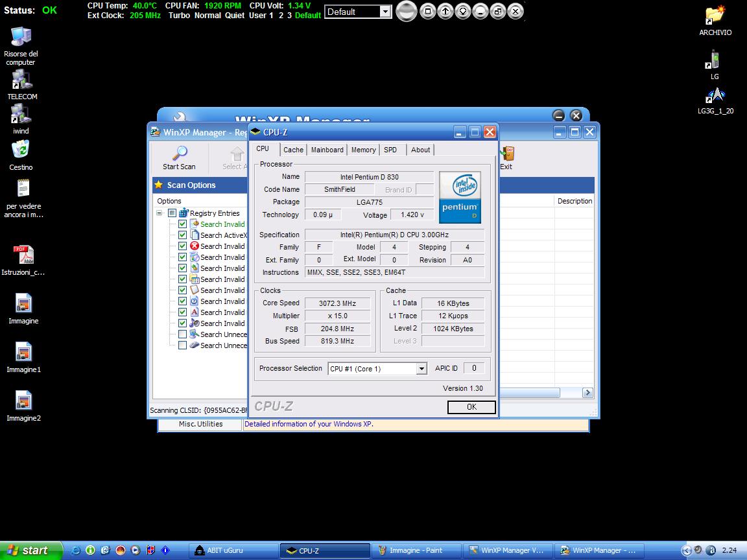Click the Intel Inside Pentium D logo
Image resolution: width=747 pixels, height=560 pixels.
[460, 197]
